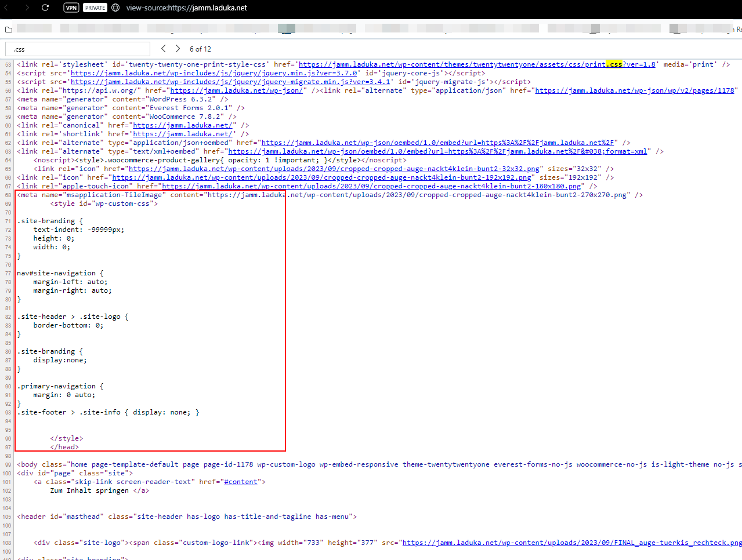Click the div id="page" class="site" line
The height and width of the screenshot is (560, 742).
pyautogui.click(x=75, y=473)
